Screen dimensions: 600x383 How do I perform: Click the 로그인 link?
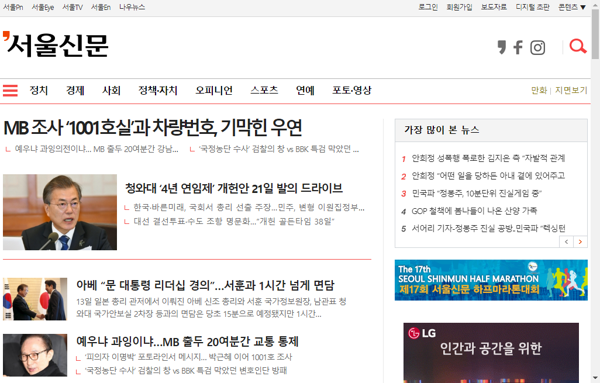click(428, 7)
